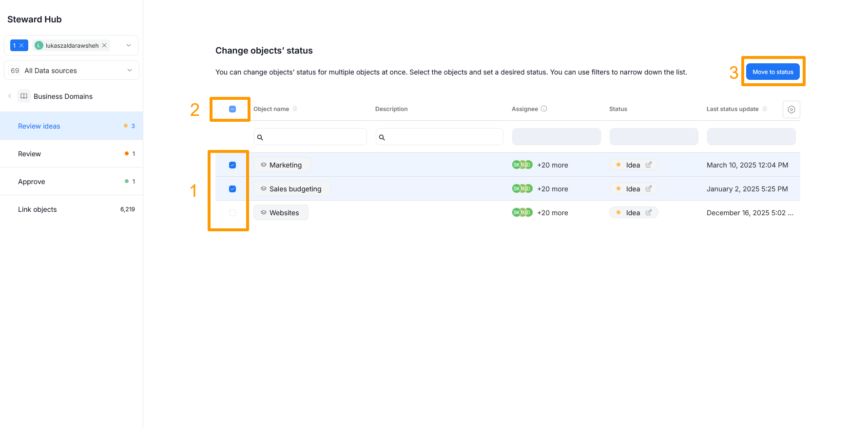The image size is (868, 428).
Task: Click the edit icon in Sales budgeting's status
Action: pos(649,188)
